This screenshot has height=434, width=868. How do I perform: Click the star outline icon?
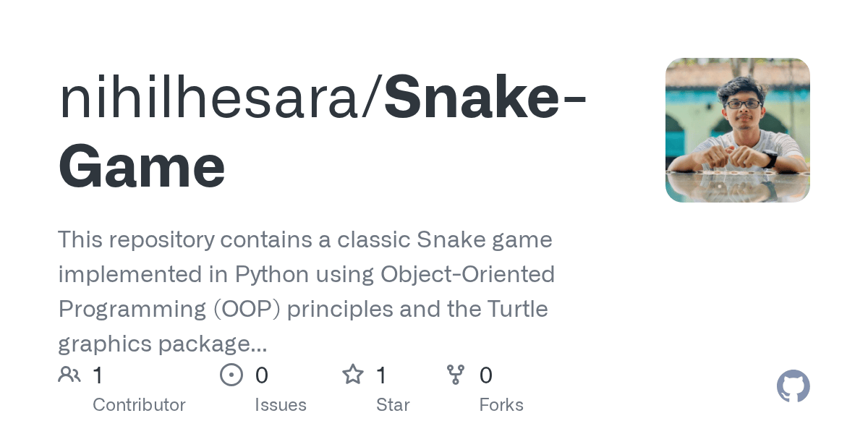[353, 375]
